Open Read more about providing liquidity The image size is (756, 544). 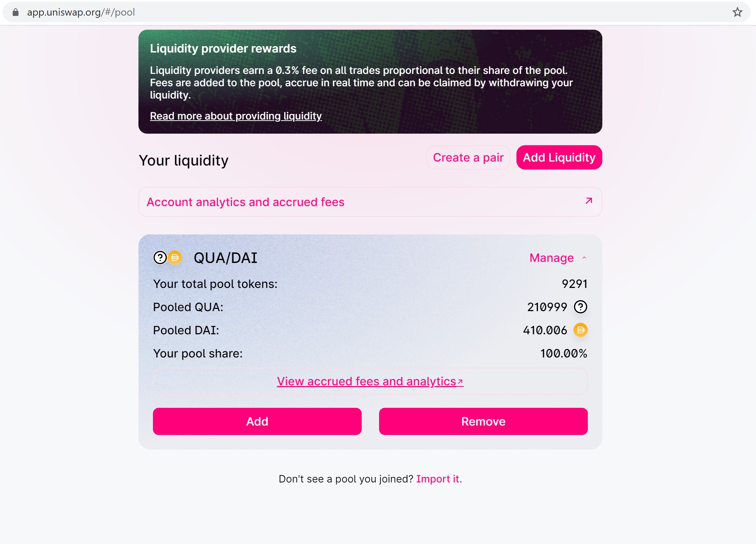(236, 116)
